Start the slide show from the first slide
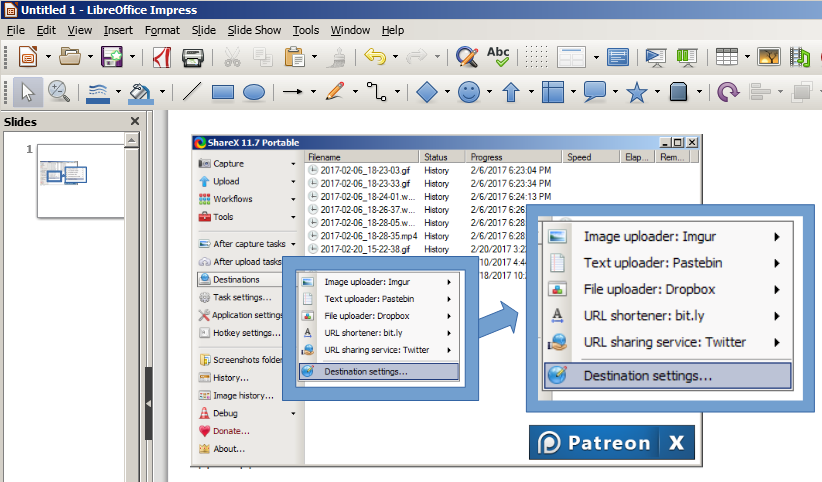The image size is (822, 482). pos(656,57)
